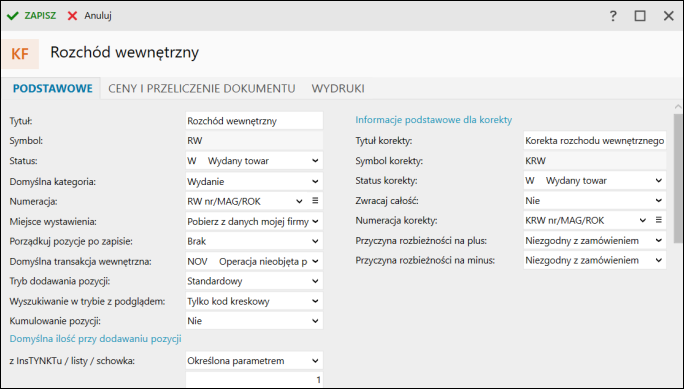Open the Domyślna kategoria dropdown

click(254, 181)
